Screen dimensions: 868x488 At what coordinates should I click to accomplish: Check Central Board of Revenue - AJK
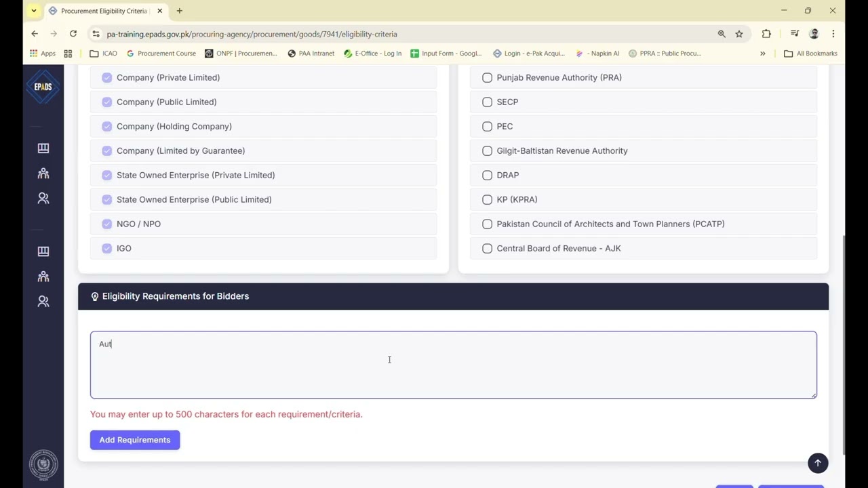487,248
